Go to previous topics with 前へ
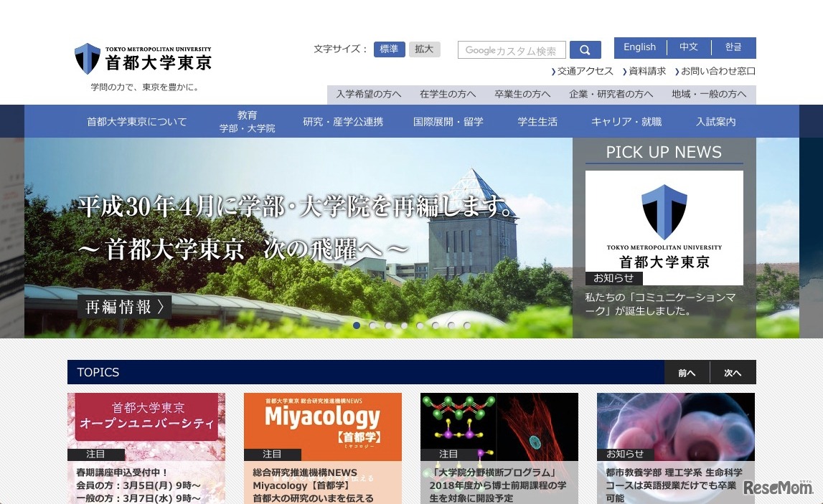823x504 pixels. click(687, 372)
